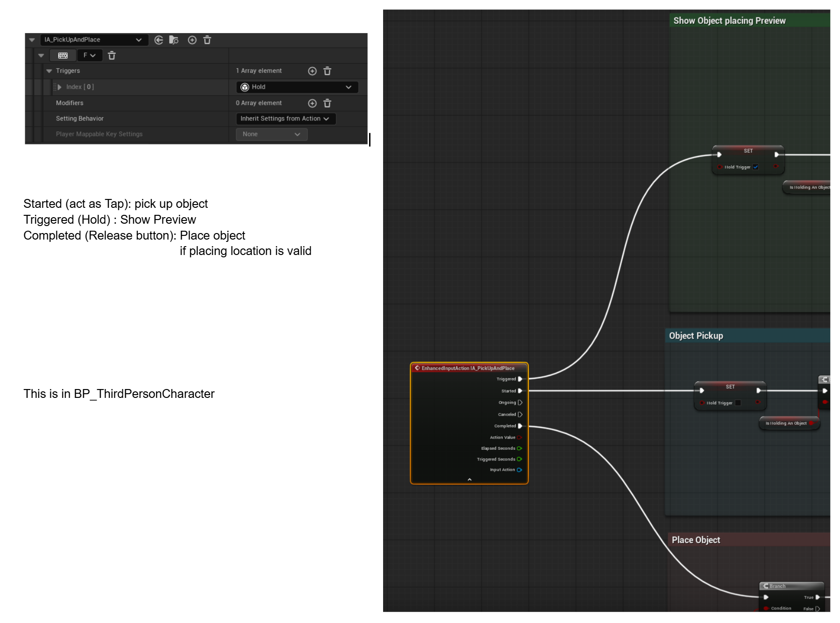Viewport: 840px width, 623px height.
Task: Open the Inherit Settings from Action dropdown
Action: (286, 119)
